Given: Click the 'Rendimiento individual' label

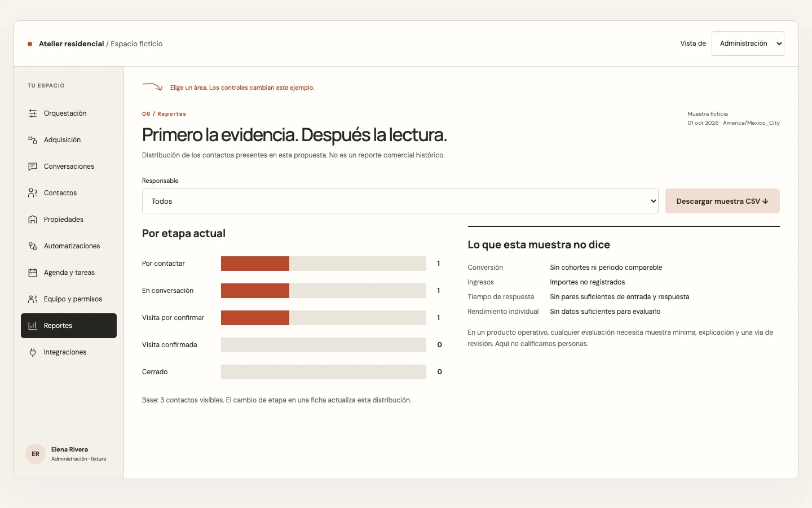Looking at the screenshot, I should click(x=503, y=312).
